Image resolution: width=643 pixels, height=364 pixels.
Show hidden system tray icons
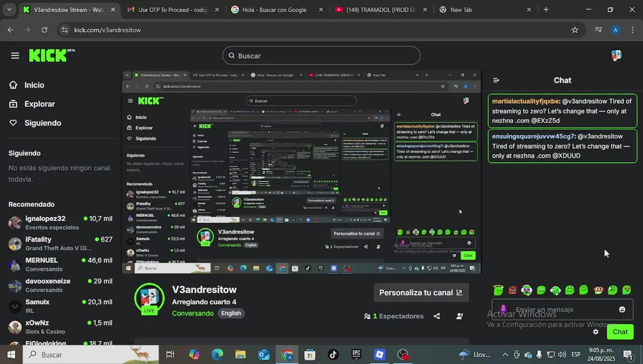tap(505, 355)
